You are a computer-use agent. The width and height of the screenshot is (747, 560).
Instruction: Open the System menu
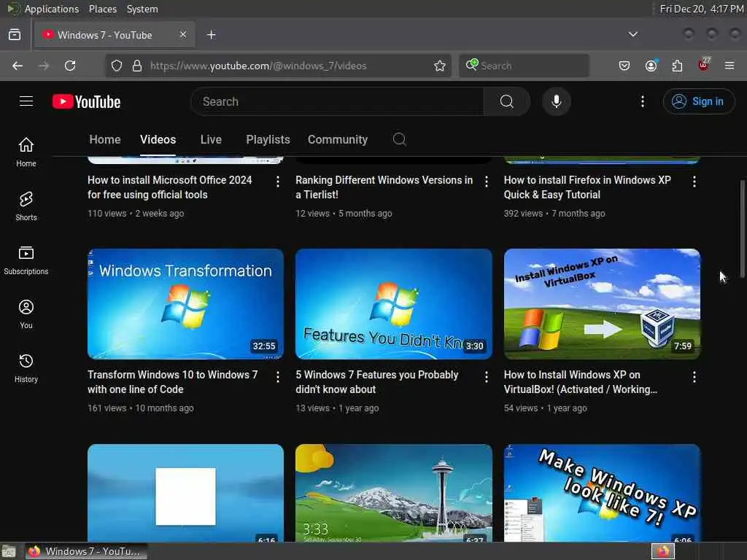[142, 9]
